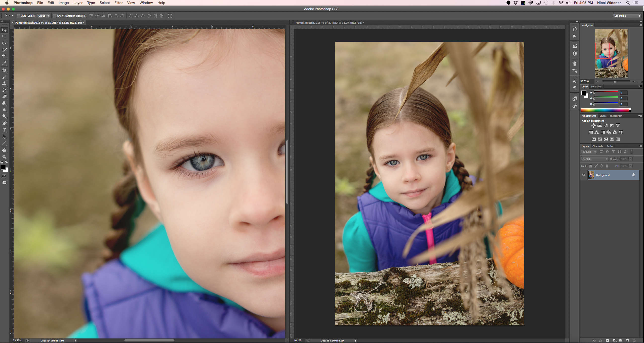Click the Image menu item

(x=63, y=3)
